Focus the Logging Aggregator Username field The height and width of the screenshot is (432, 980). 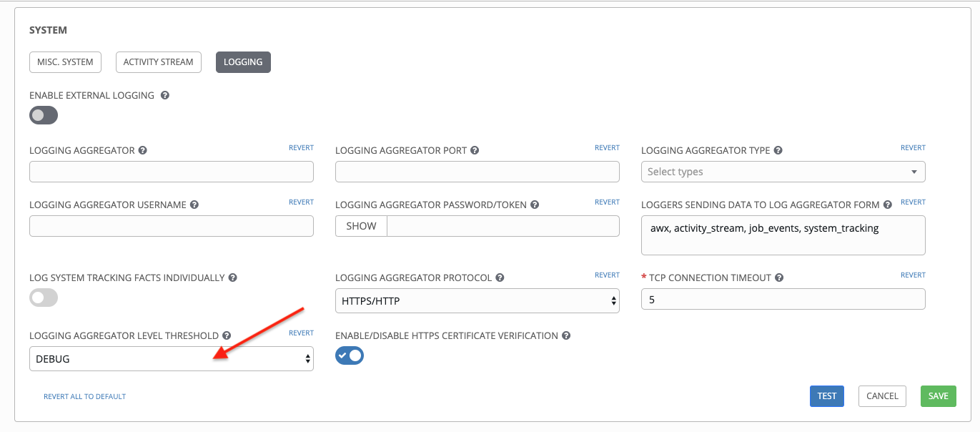coord(172,226)
